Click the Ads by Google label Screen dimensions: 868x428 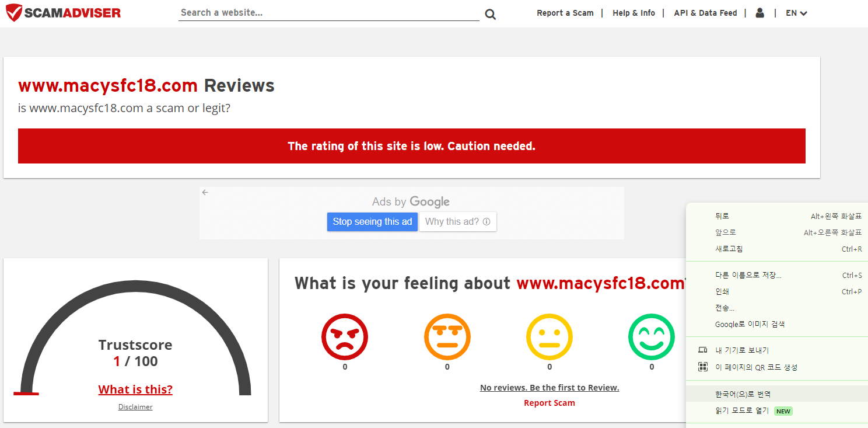point(411,201)
